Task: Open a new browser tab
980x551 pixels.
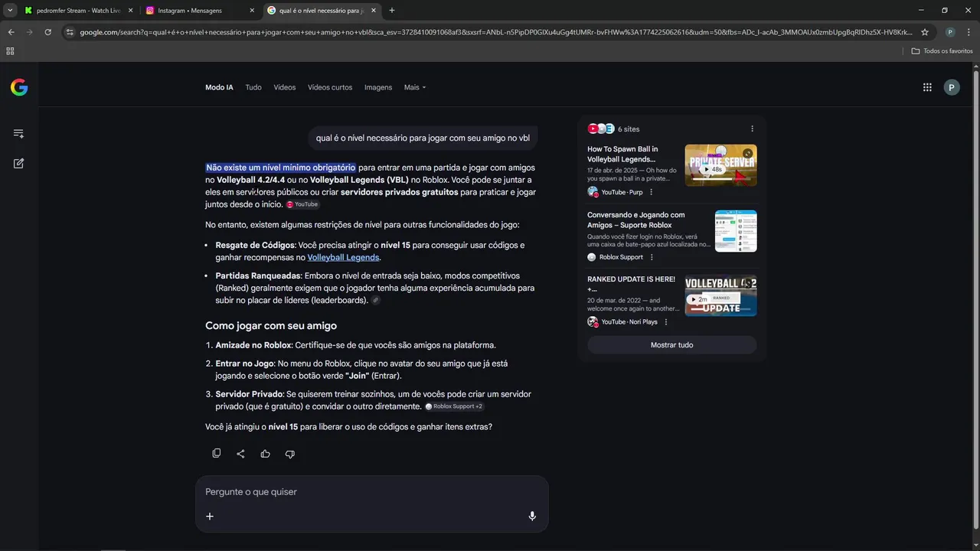Action: [x=392, y=11]
